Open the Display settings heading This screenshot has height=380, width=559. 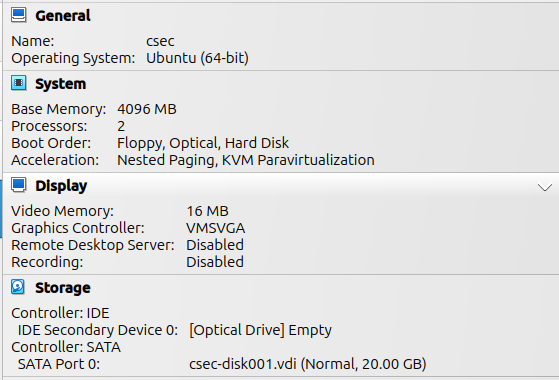[61, 186]
